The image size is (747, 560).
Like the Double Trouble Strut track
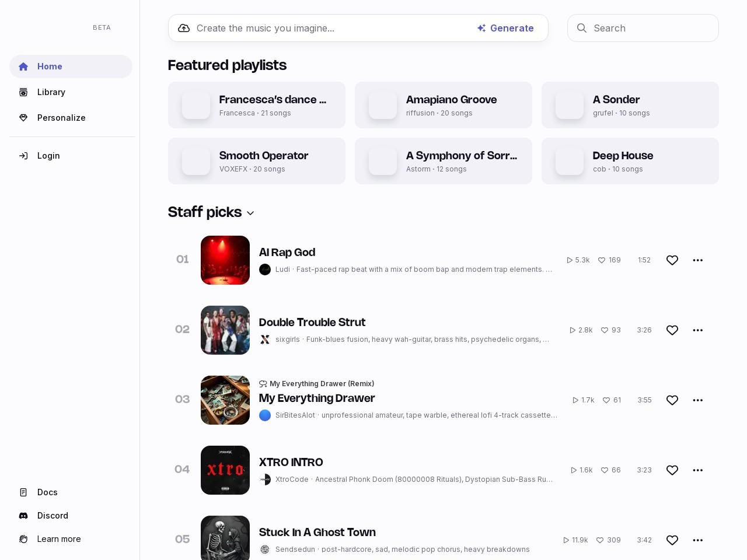tap(672, 330)
